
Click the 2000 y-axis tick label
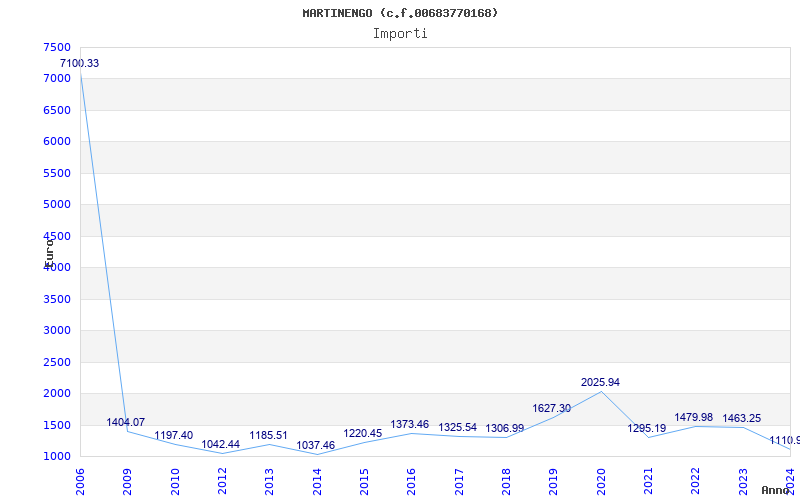point(57,393)
